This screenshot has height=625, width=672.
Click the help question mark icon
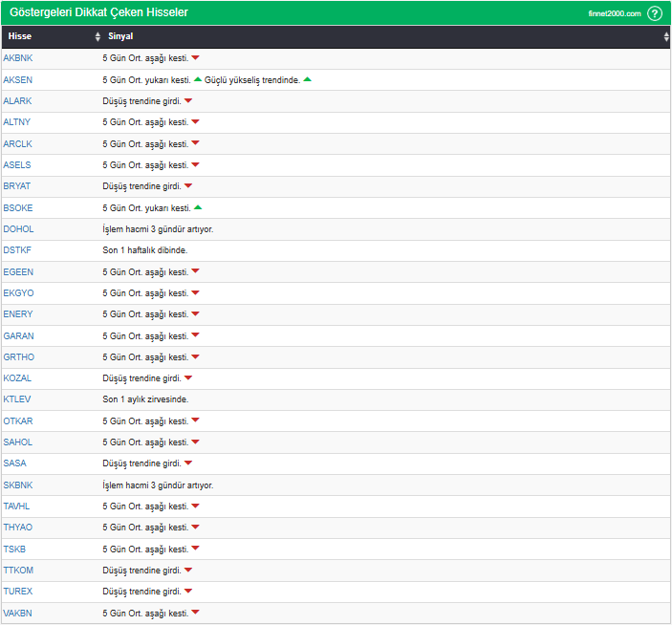pos(655,13)
